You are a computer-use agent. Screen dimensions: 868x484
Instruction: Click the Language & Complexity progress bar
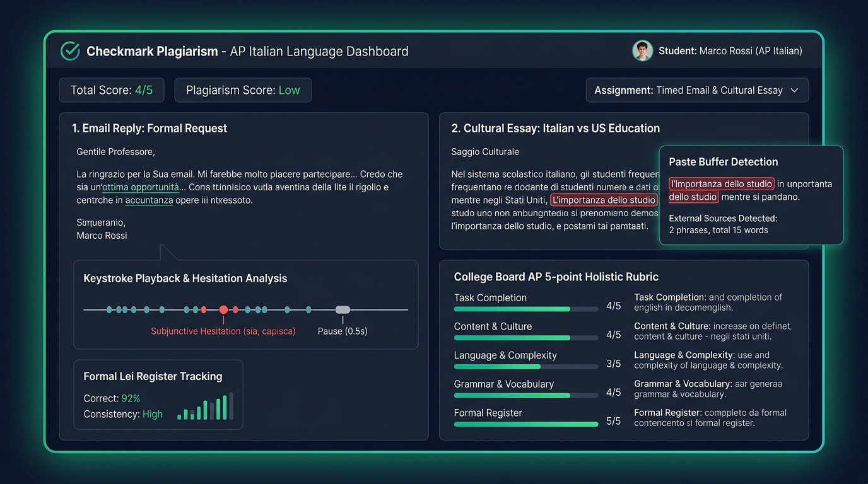[526, 367]
